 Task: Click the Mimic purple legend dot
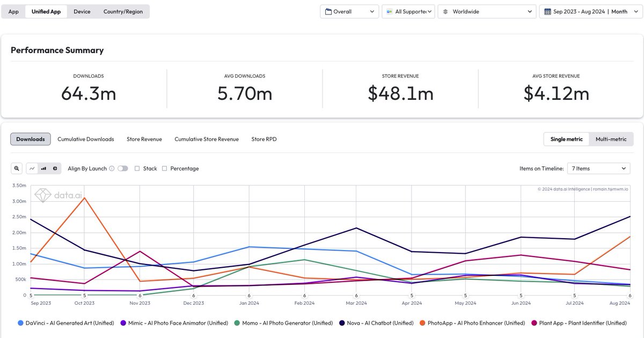tap(123, 323)
